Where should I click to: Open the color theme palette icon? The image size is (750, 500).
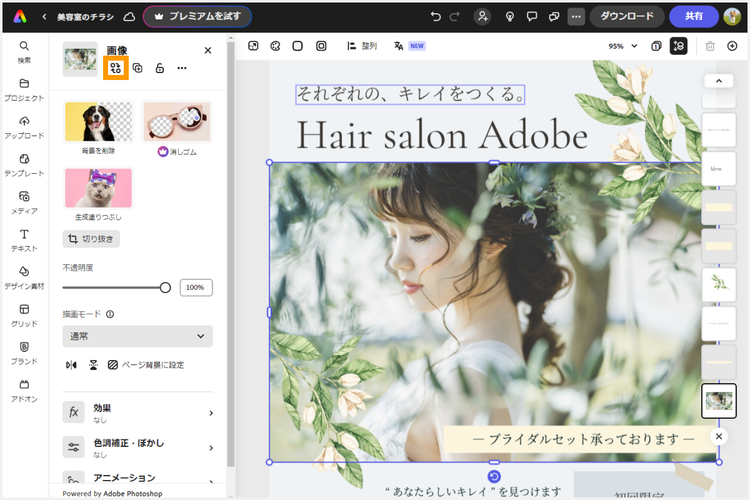coord(275,46)
